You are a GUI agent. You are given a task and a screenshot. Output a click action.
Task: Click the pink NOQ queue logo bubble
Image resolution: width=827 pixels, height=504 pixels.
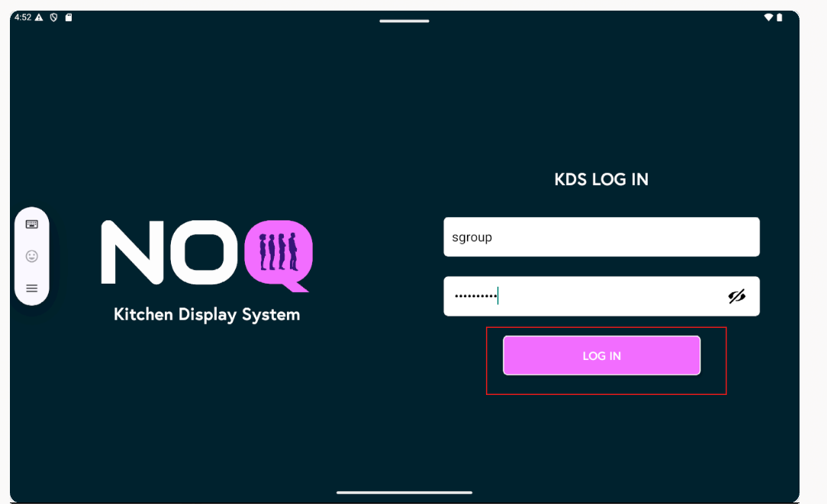click(278, 252)
